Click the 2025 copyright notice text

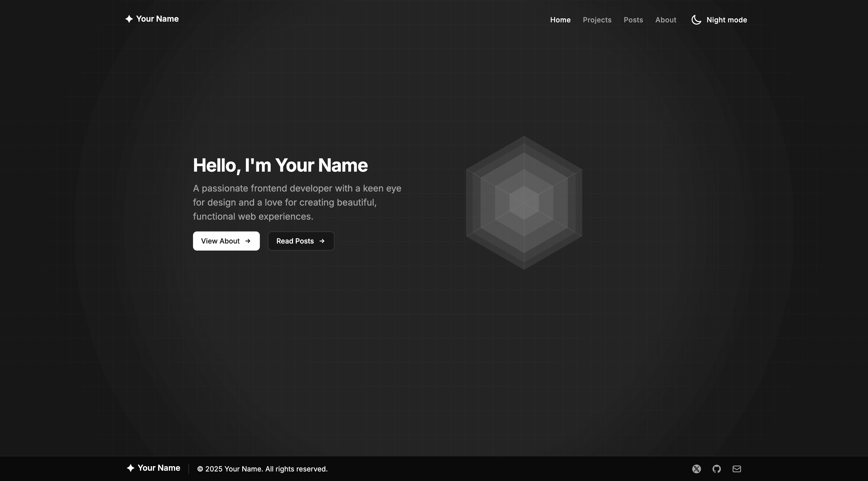click(262, 469)
